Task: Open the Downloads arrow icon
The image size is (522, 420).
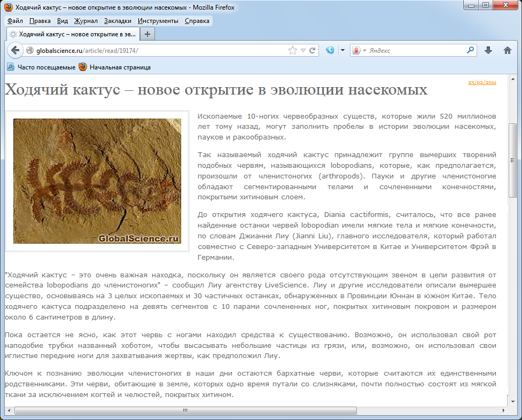Action: pos(488,50)
